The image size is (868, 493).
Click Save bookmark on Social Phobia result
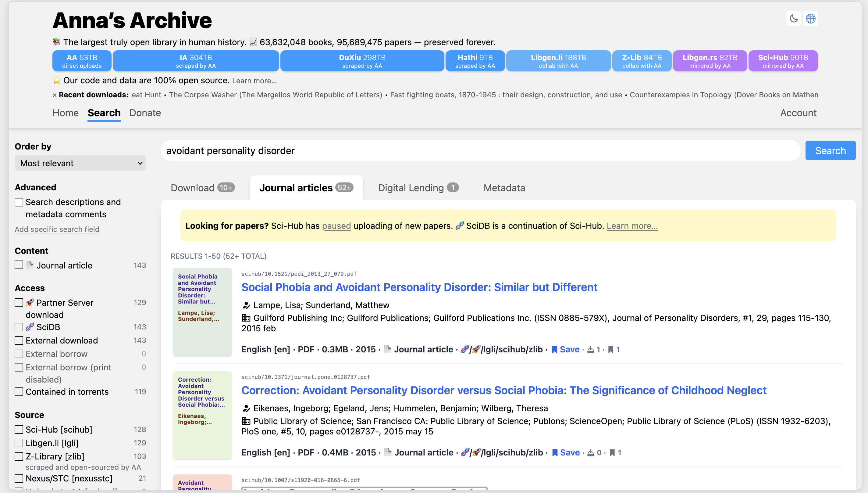(566, 349)
